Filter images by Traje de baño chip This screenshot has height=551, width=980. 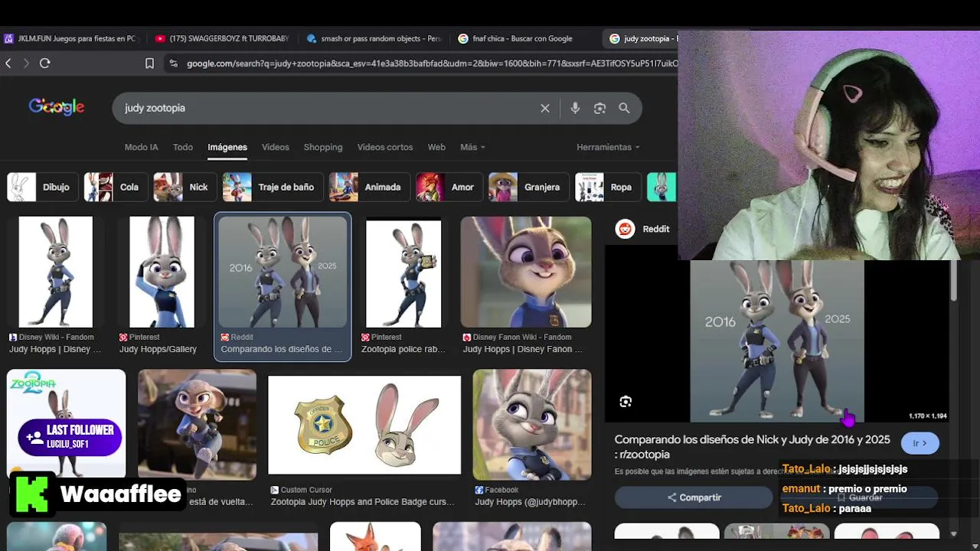273,187
